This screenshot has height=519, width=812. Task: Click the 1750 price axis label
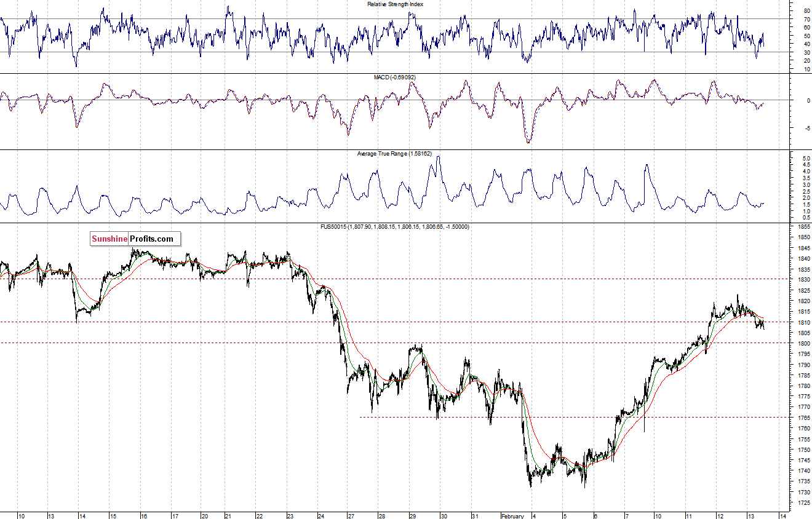point(803,450)
